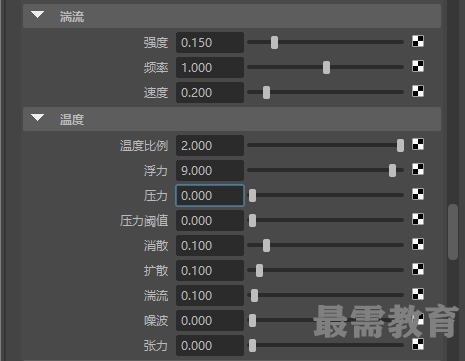Click the map icon for 湍流 under 温度
465x361 pixels.
[418, 294]
